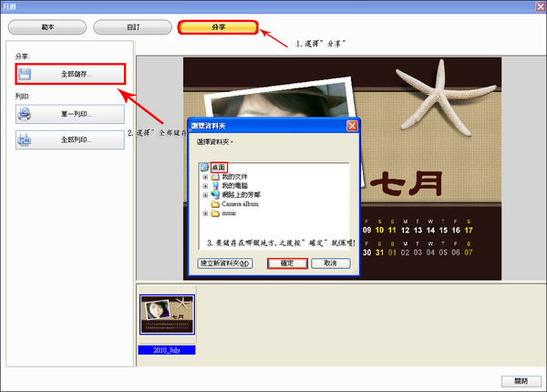The height and width of the screenshot is (392, 547).
Task: Switch to the 自訂 tab
Action: (x=132, y=27)
